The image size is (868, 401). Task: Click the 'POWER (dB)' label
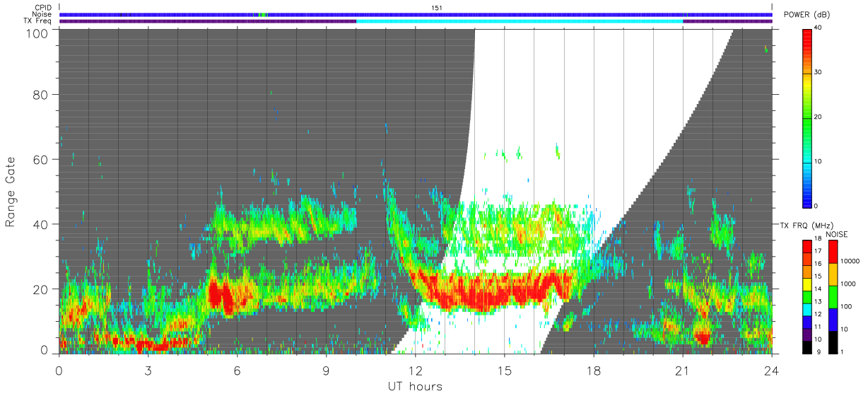coord(807,15)
